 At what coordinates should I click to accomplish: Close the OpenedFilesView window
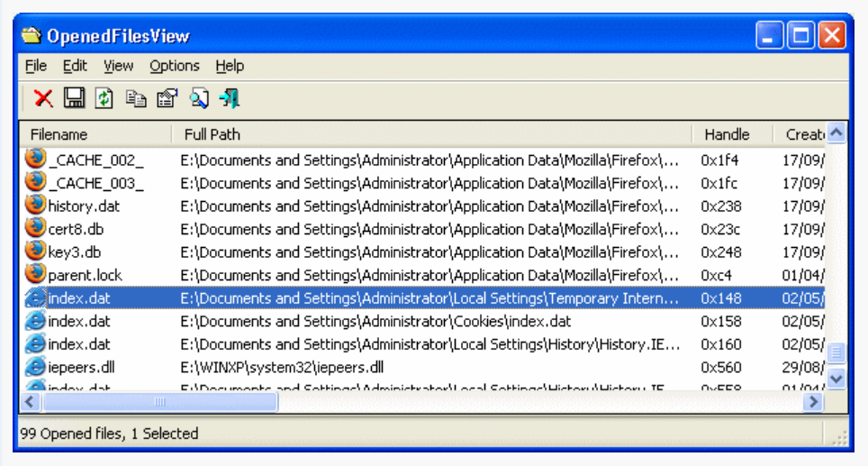tap(832, 35)
